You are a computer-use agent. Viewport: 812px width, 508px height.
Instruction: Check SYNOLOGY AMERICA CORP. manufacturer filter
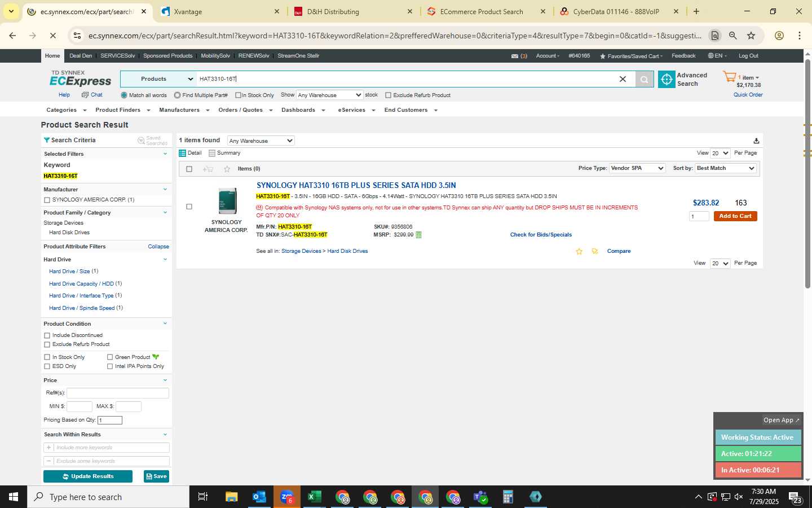coord(47,200)
